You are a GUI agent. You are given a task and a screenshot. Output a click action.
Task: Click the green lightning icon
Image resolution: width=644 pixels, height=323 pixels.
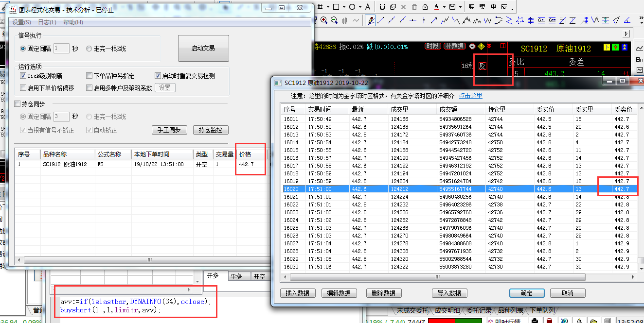(x=615, y=47)
